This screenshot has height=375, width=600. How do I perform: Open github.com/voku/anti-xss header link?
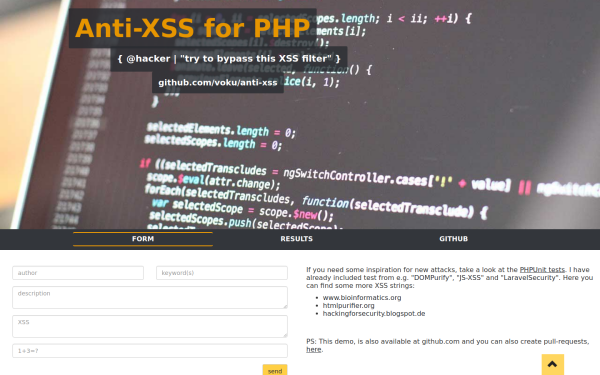[x=218, y=83]
